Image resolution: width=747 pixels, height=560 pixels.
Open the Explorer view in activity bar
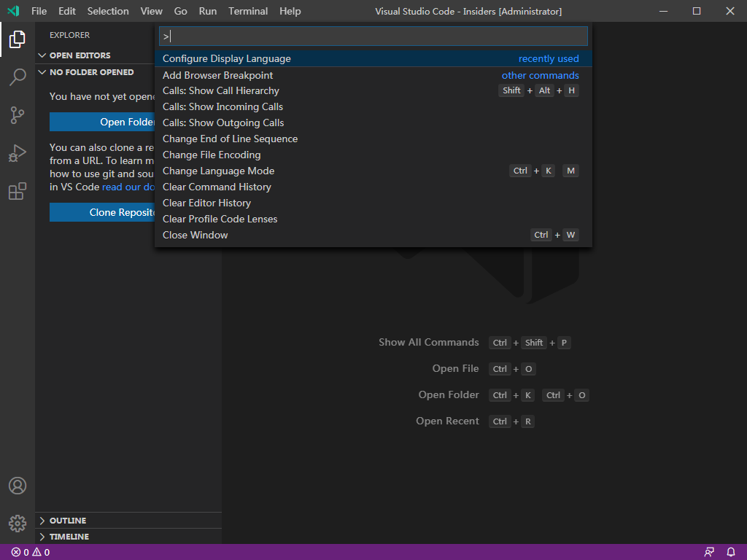[18, 39]
